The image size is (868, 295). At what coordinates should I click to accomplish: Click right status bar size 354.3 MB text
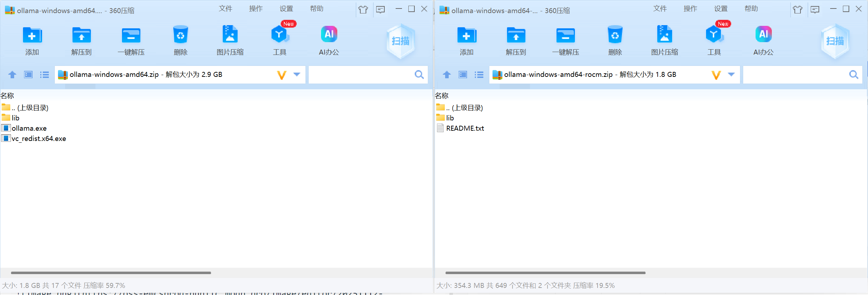(x=460, y=285)
